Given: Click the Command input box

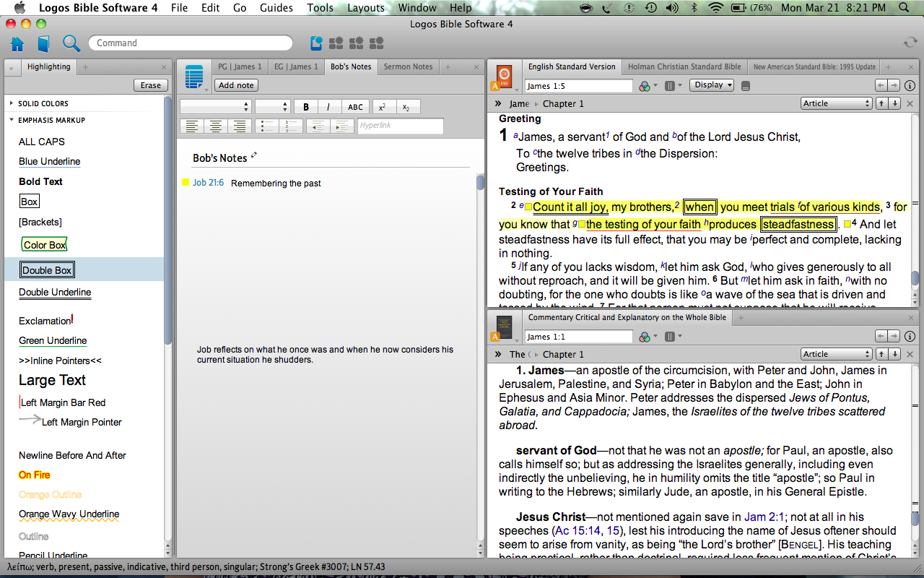Looking at the screenshot, I should 191,43.
